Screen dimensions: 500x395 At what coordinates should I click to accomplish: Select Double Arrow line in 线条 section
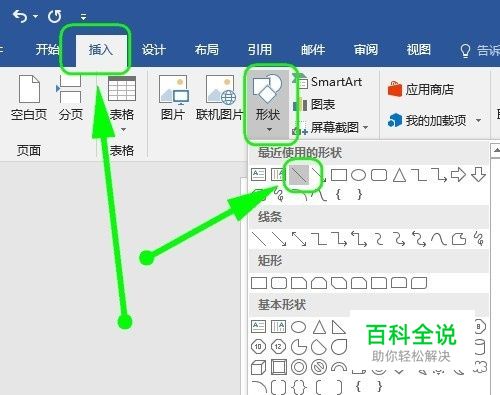click(x=299, y=239)
